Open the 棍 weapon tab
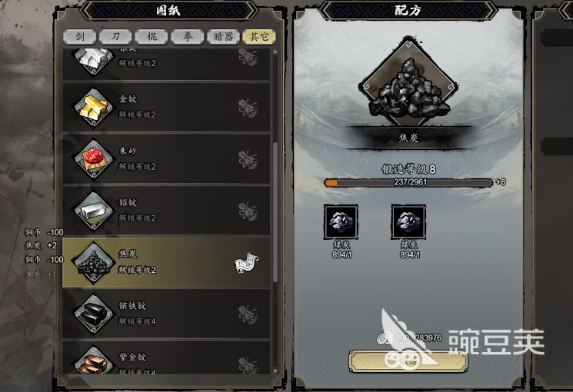The image size is (573, 392). pos(152,37)
